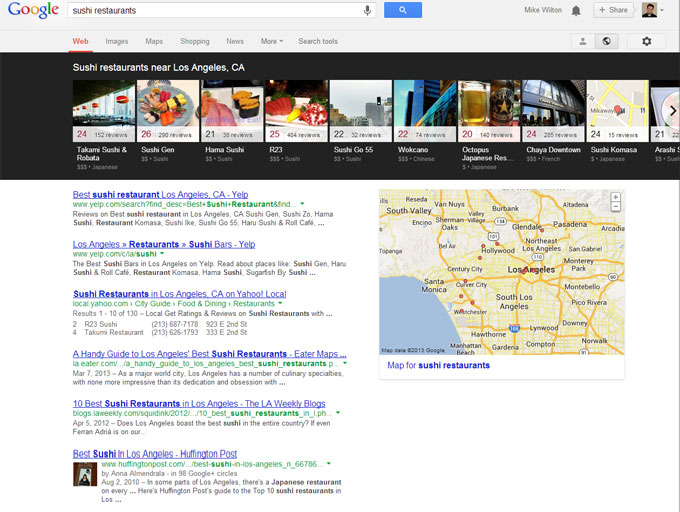Open Sushi Komasa map thumbnail
Viewport: 680px width, 512px height.
tap(618, 111)
